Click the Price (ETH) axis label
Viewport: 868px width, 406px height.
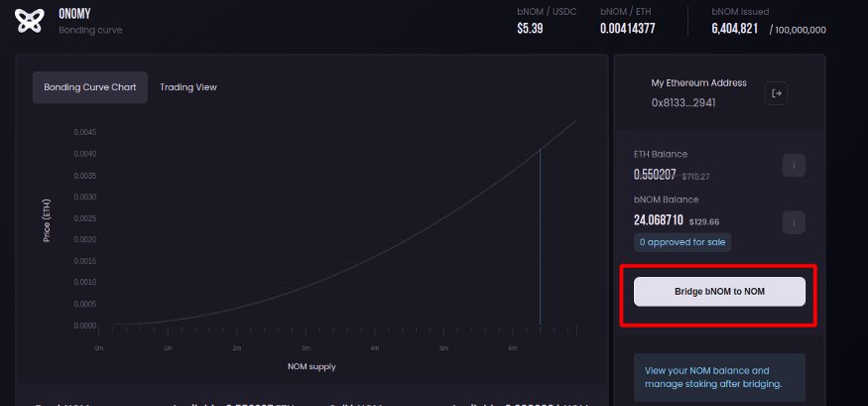[x=47, y=220]
